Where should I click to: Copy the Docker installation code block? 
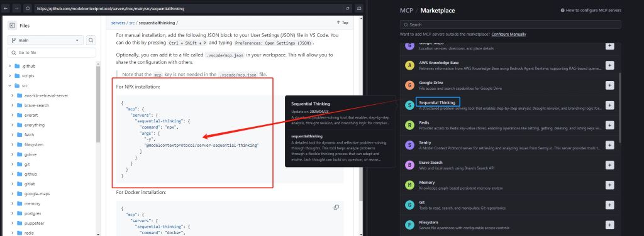(x=336, y=207)
